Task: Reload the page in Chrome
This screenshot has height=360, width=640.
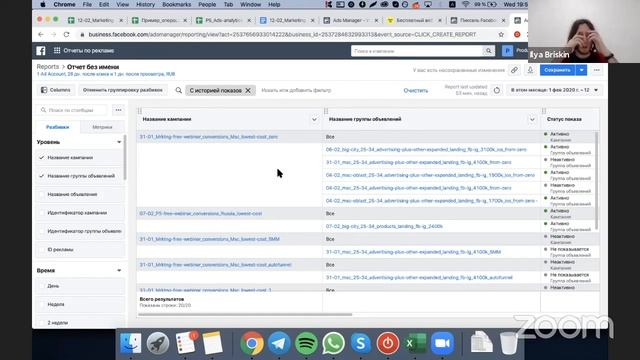Action: pos(67,35)
